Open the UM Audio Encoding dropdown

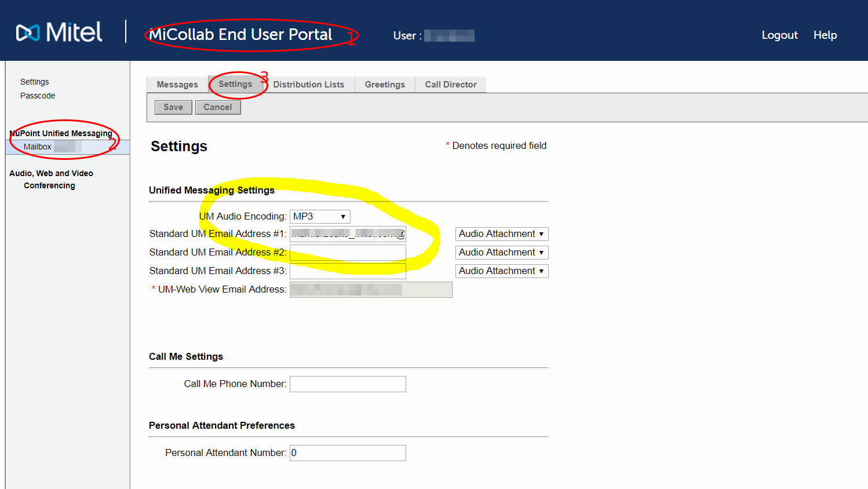tap(320, 216)
